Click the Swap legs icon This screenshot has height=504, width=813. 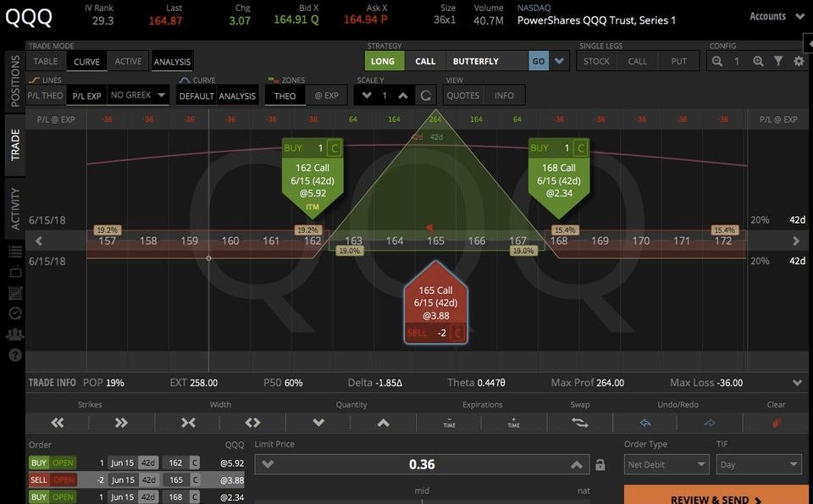point(579,423)
